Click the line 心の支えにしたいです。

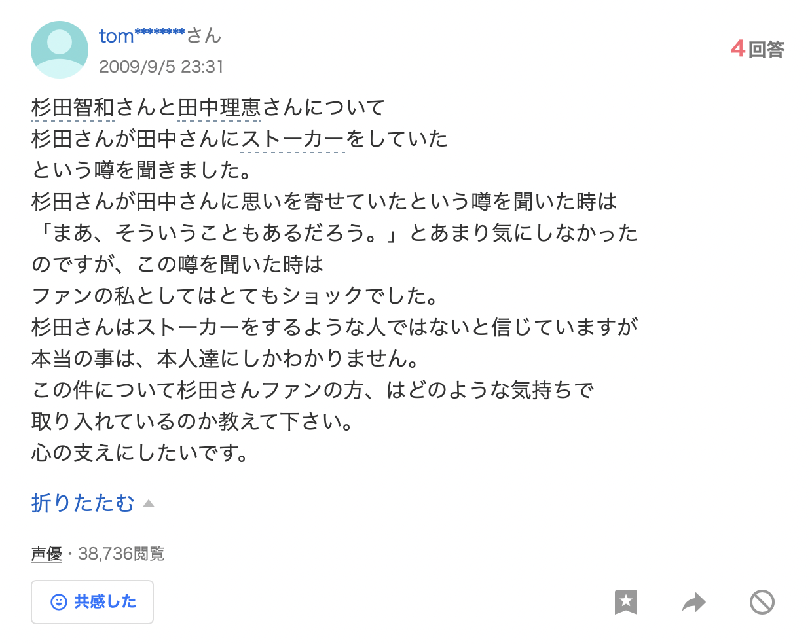click(x=141, y=453)
